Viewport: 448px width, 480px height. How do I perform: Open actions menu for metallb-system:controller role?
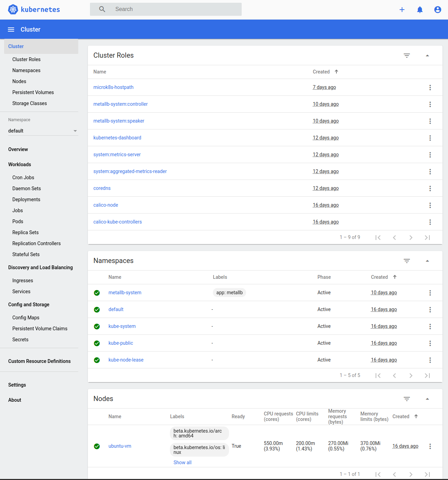click(430, 104)
